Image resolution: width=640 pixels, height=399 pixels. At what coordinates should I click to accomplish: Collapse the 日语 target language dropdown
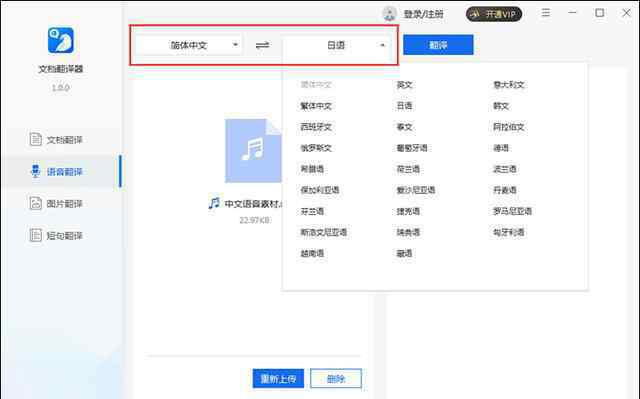pos(336,45)
